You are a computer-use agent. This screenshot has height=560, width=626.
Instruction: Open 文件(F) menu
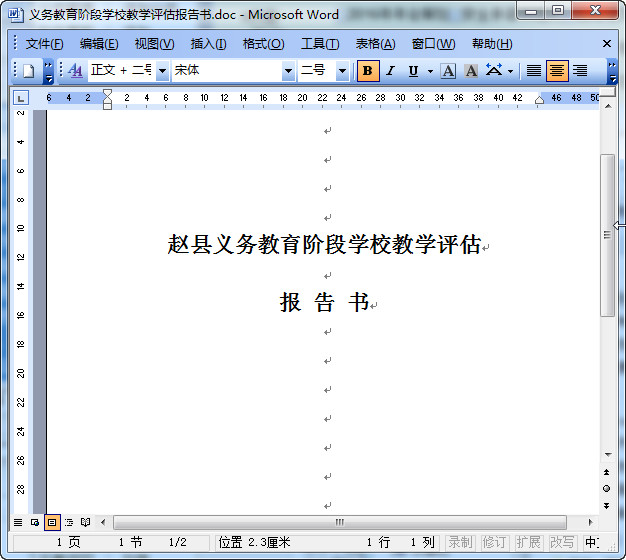pyautogui.click(x=44, y=44)
